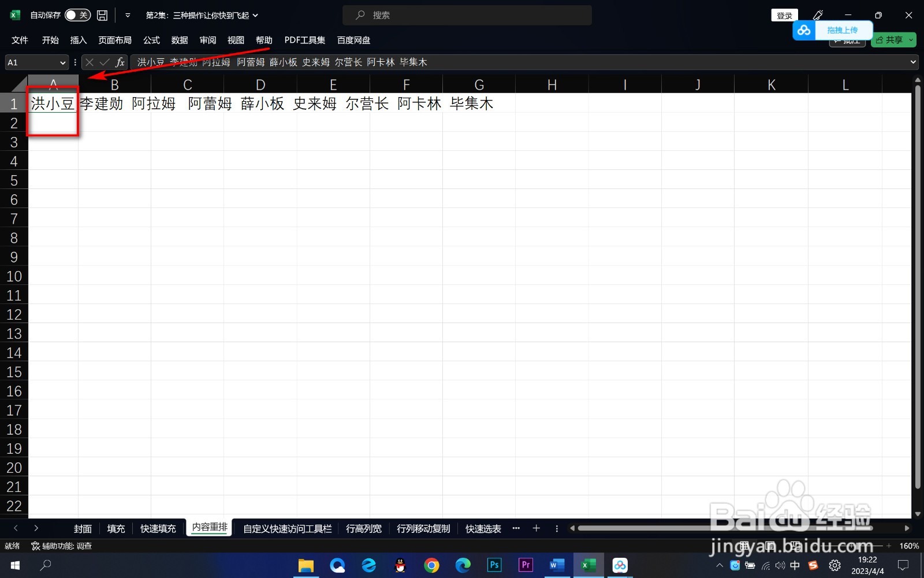Expand the formula bar with right chevron
This screenshot has width=924, height=578.
(x=913, y=62)
